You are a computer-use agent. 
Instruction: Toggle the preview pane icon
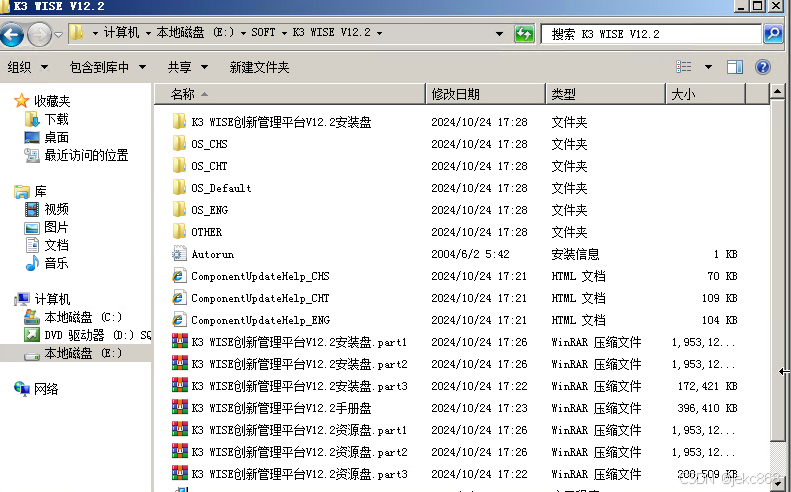(735, 67)
